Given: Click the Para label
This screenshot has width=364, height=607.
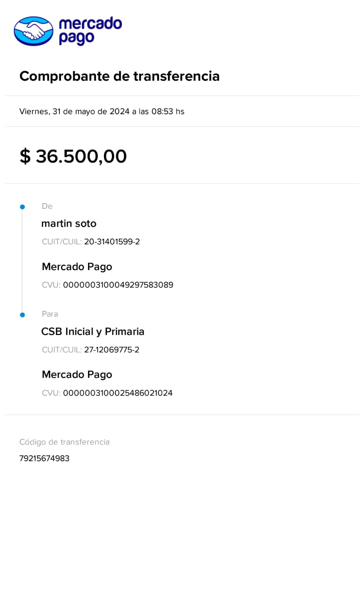Looking at the screenshot, I should pos(50,314).
